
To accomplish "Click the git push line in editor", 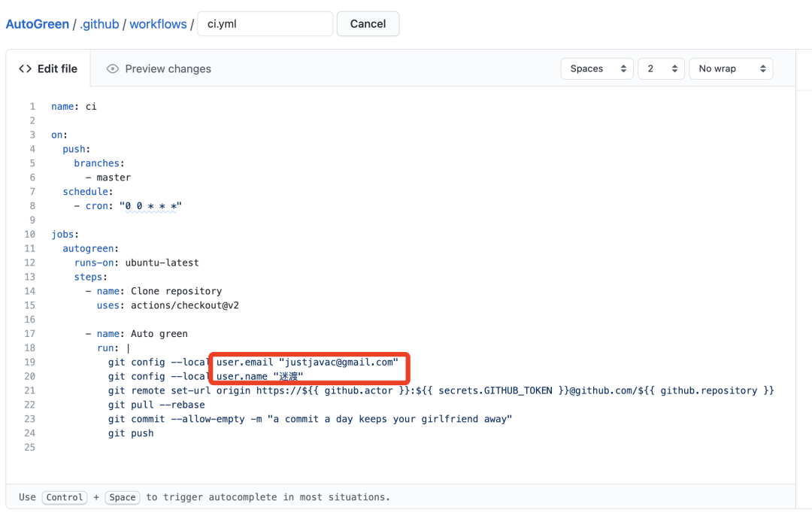I will pyautogui.click(x=131, y=433).
